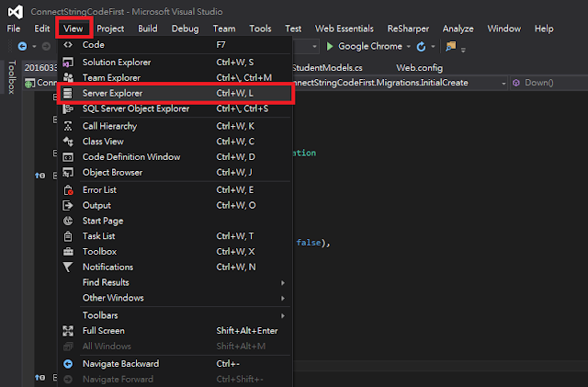Expand the Other Windows submenu arrow
This screenshot has height=387, width=588.
coord(283,298)
